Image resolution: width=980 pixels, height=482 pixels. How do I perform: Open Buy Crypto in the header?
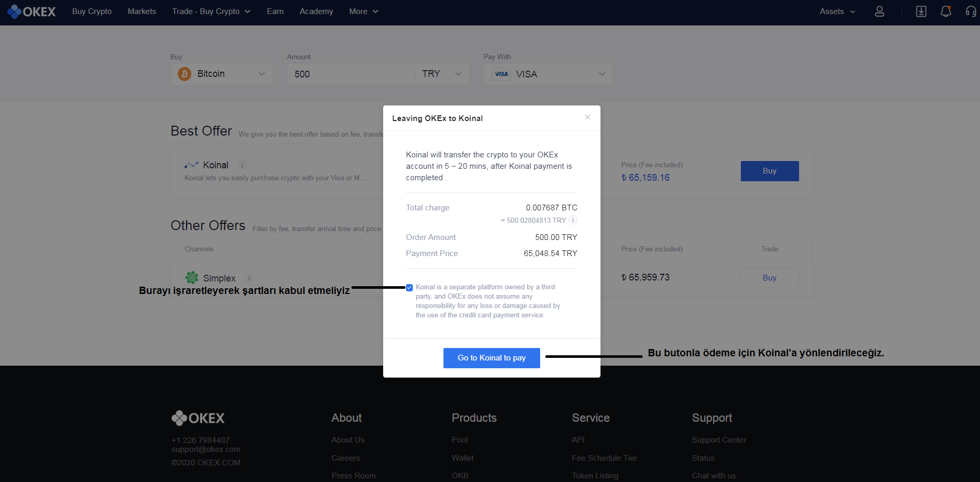tap(92, 11)
